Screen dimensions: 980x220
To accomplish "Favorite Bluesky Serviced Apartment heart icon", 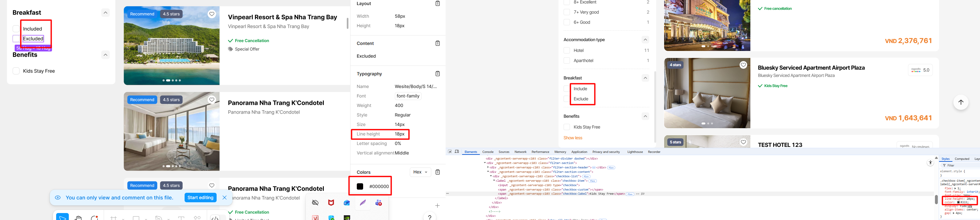I will coord(743,65).
